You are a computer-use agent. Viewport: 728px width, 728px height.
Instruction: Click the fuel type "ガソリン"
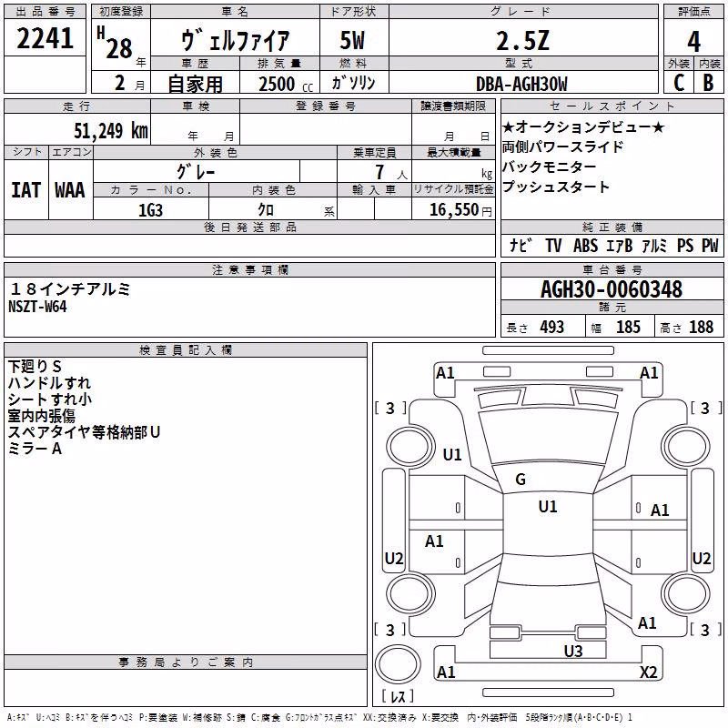click(x=353, y=83)
